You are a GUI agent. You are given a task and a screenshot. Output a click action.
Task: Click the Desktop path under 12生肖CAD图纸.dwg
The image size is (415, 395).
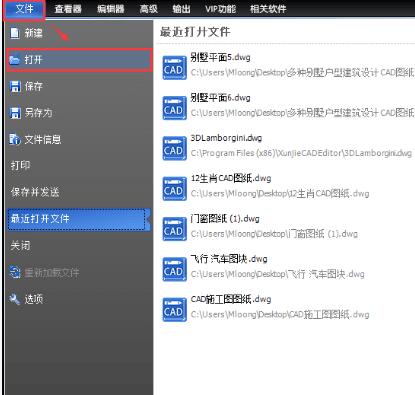point(280,194)
